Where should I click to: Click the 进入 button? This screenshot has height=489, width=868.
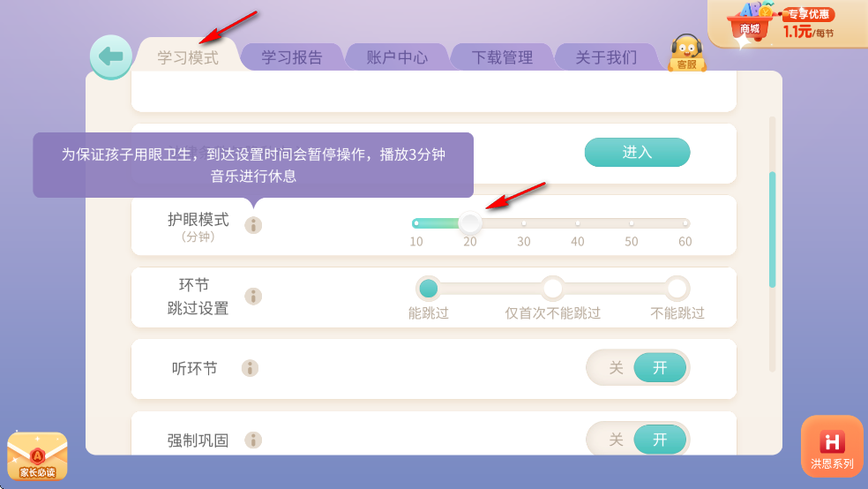click(x=637, y=153)
